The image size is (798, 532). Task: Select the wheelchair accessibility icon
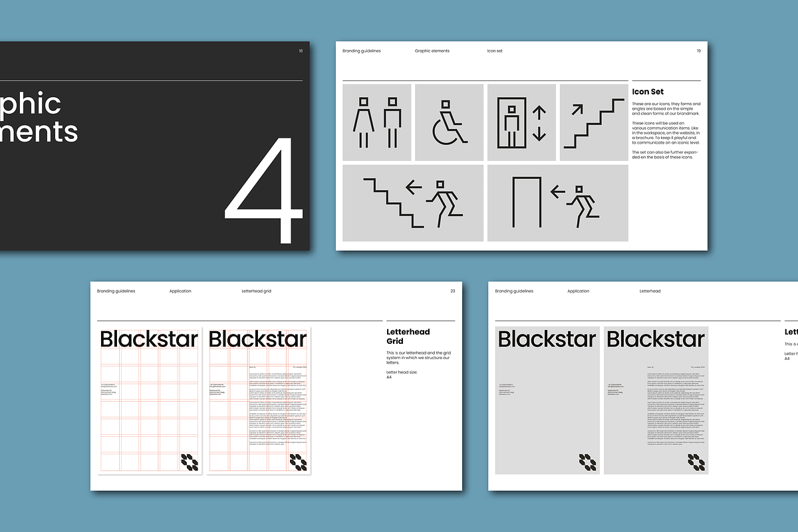[449, 122]
